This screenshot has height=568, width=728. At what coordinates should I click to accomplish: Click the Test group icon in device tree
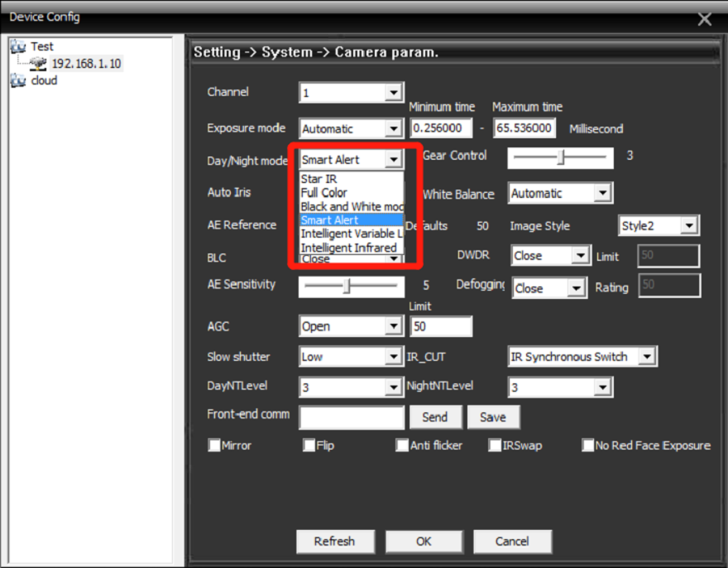pyautogui.click(x=18, y=47)
